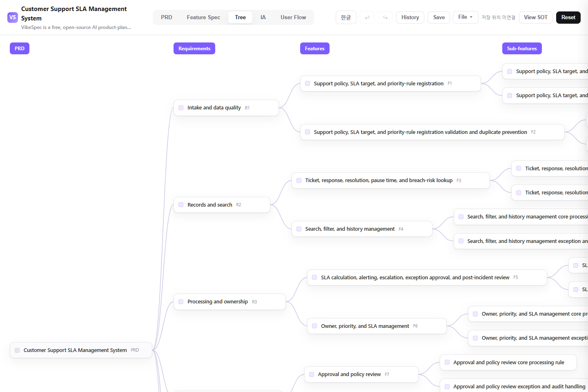This screenshot has height=392, width=588.
Task: Redo the last change
Action: click(x=385, y=18)
